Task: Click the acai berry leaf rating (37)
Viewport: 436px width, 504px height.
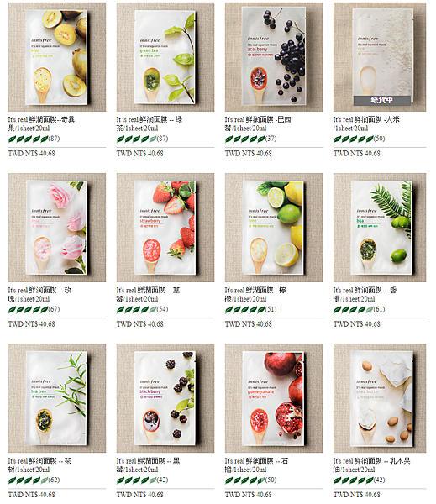Action: (x=251, y=139)
